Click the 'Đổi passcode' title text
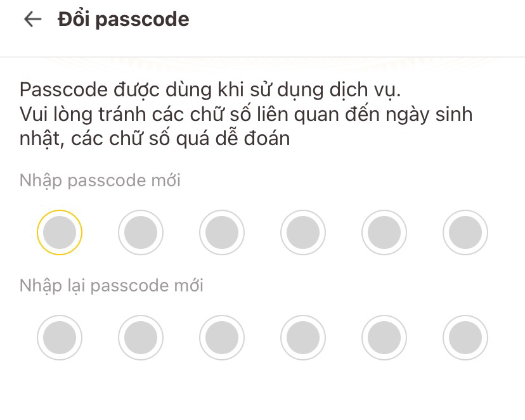Screen dimensions: 525x420 122,19
